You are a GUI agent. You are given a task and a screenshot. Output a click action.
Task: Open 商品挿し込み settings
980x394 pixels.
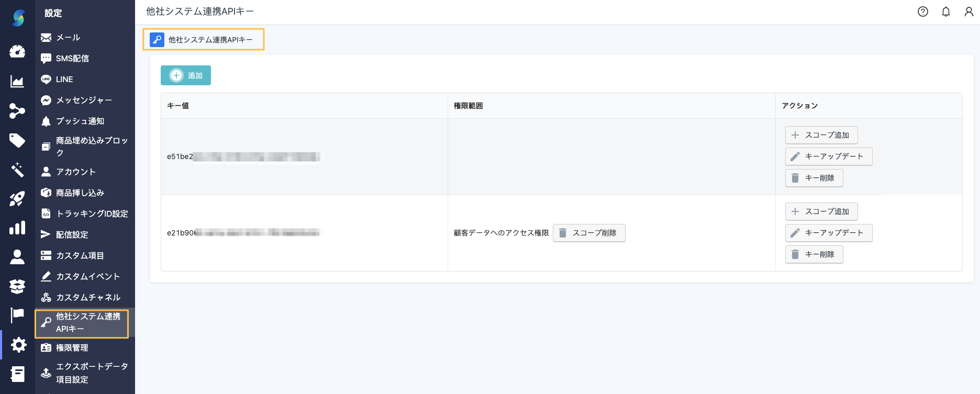[x=85, y=193]
